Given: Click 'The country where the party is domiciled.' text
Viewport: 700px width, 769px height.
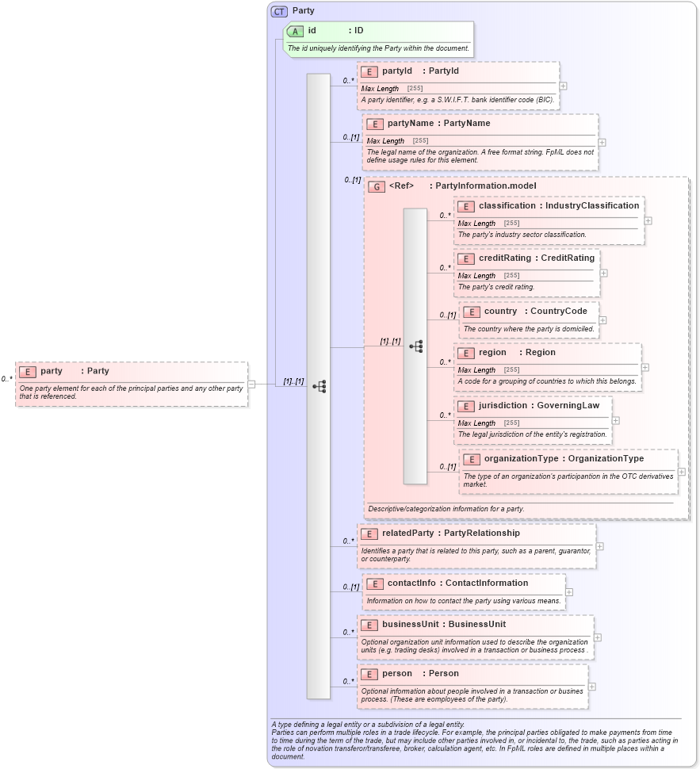Looking at the screenshot, I should click(x=529, y=328).
